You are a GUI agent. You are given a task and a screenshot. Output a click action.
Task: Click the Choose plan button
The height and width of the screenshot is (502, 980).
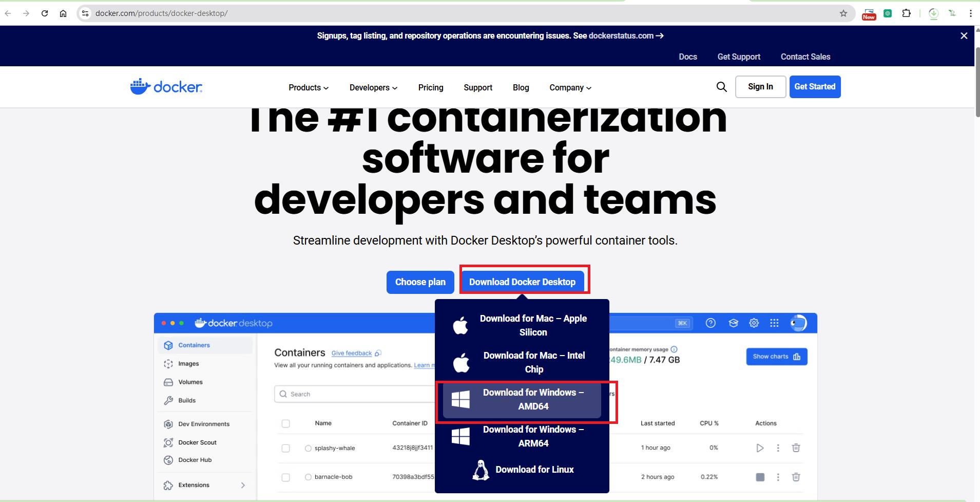pos(420,282)
